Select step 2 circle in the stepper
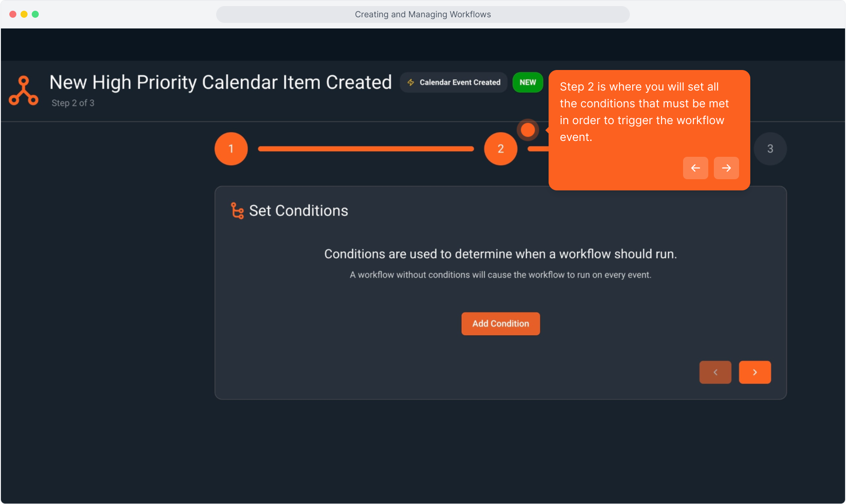This screenshot has height=504, width=846. [x=501, y=149]
